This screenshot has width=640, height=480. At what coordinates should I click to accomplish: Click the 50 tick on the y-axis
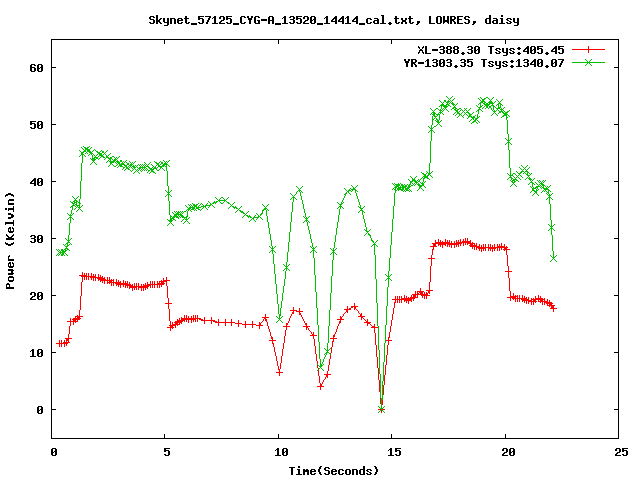tap(37, 125)
